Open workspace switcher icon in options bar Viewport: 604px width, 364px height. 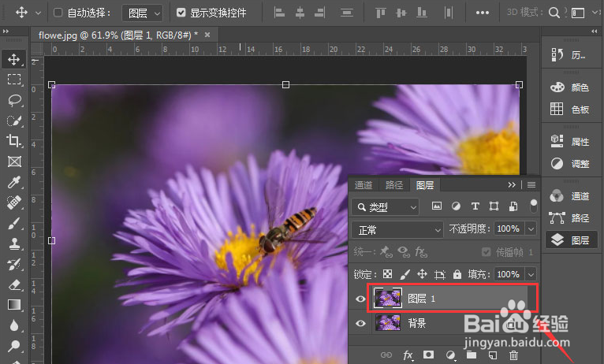578,13
